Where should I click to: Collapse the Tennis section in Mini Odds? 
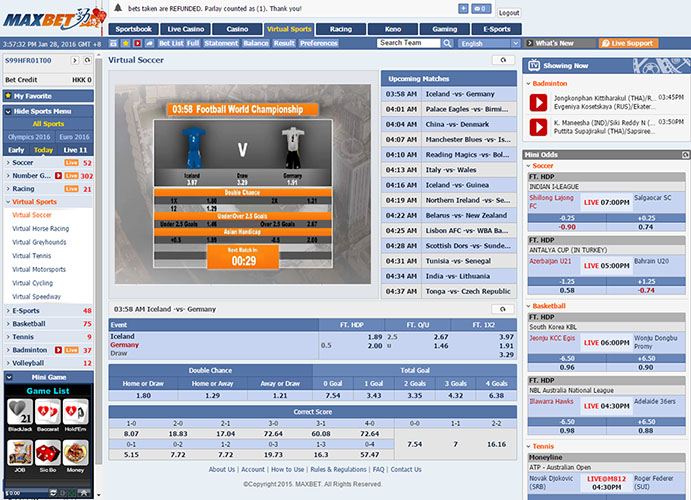[x=528, y=446]
